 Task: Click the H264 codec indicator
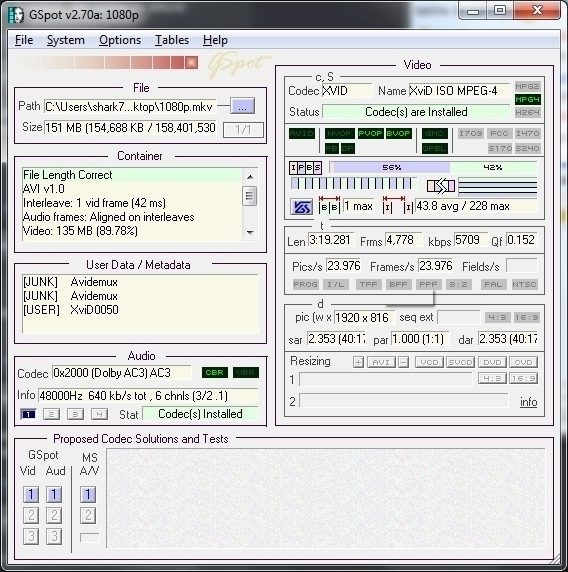527,113
